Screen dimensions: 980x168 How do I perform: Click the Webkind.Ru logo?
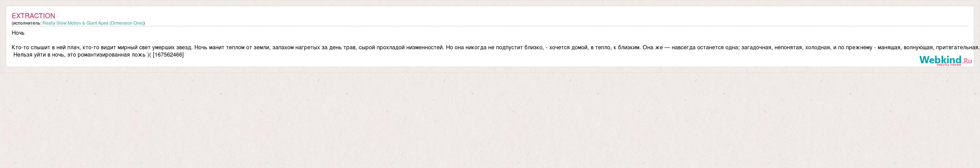(x=945, y=60)
